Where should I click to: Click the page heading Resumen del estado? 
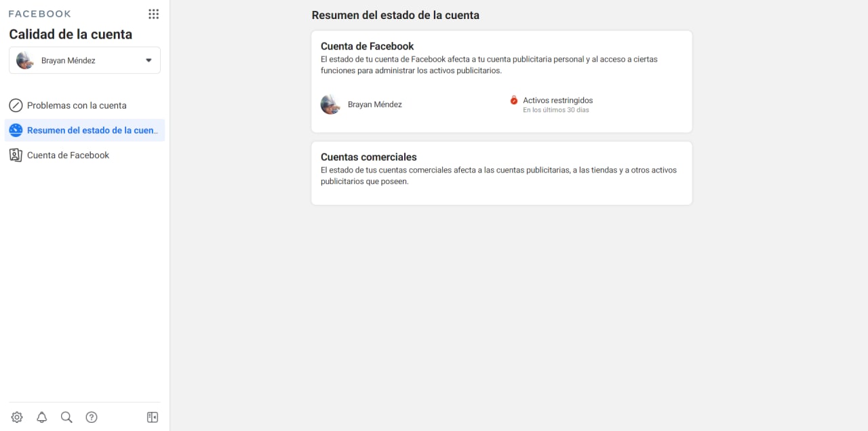point(395,15)
